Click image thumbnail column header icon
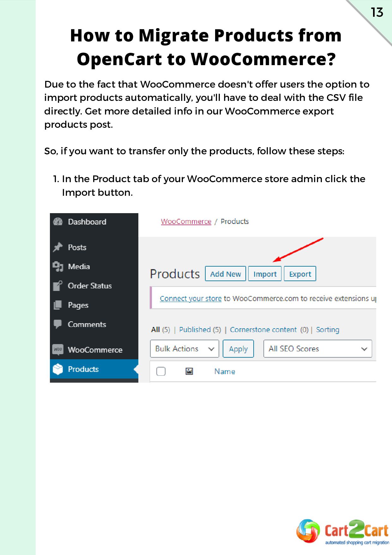The image size is (392, 555). [189, 371]
